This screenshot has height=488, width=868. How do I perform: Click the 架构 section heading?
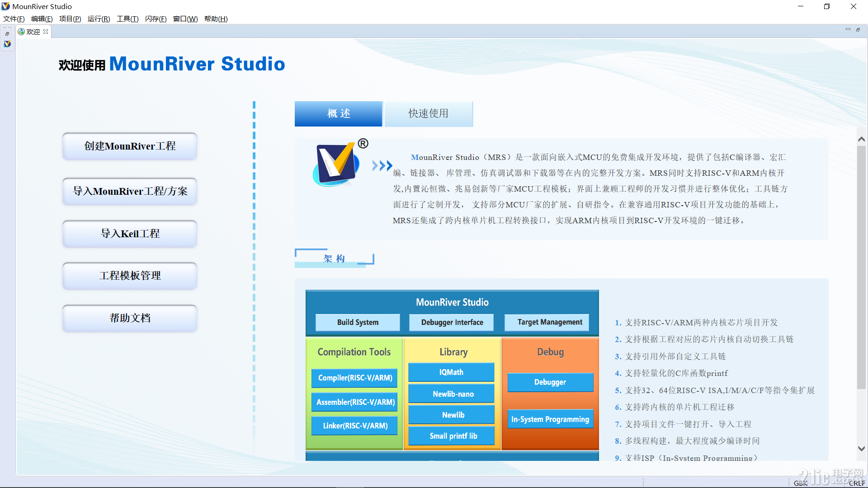coord(334,258)
